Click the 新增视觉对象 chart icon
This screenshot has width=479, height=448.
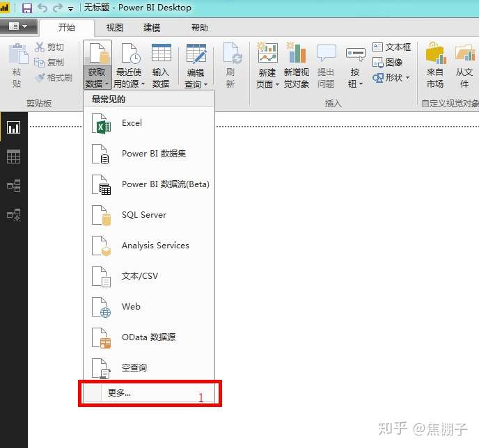click(296, 53)
